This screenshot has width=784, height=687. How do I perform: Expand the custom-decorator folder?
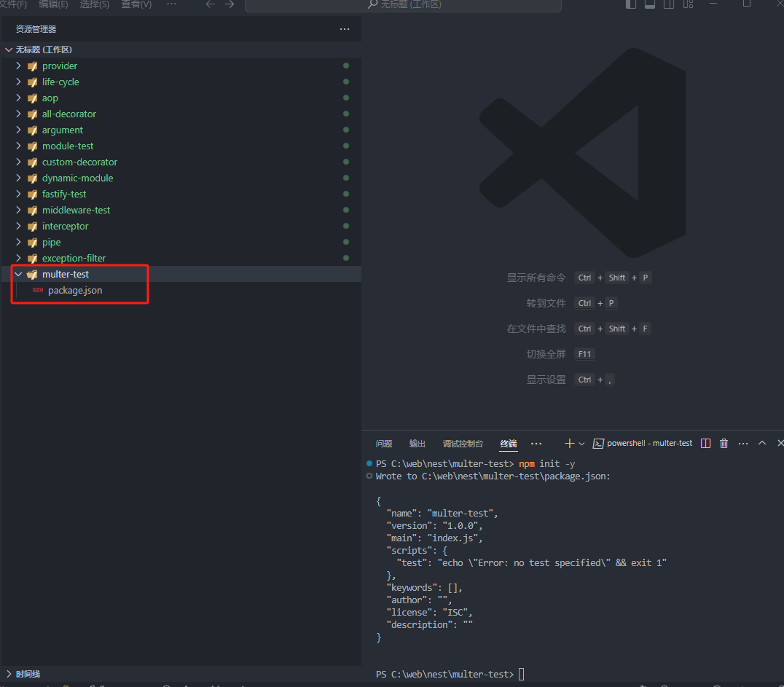(x=18, y=162)
